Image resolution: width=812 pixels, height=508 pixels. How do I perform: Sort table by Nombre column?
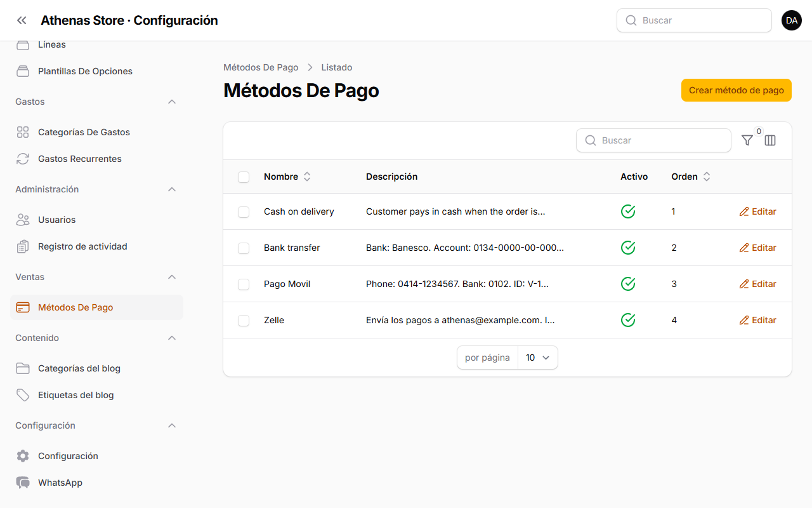pyautogui.click(x=287, y=177)
